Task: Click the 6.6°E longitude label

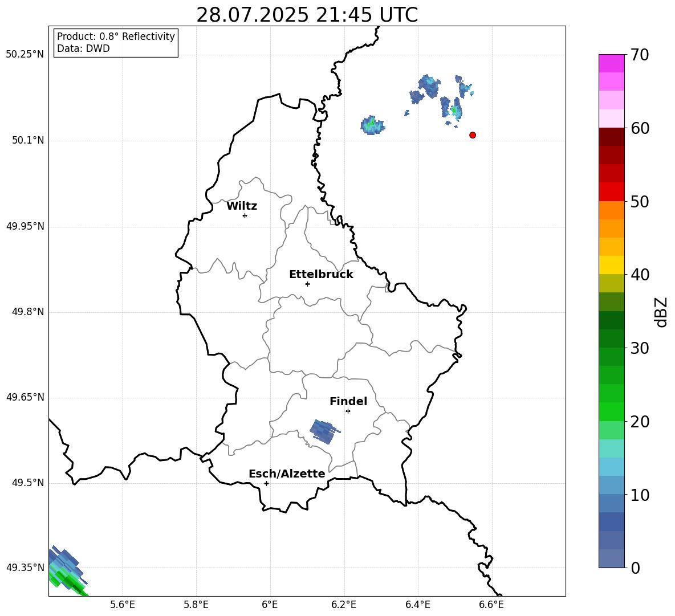Action: coord(491,605)
